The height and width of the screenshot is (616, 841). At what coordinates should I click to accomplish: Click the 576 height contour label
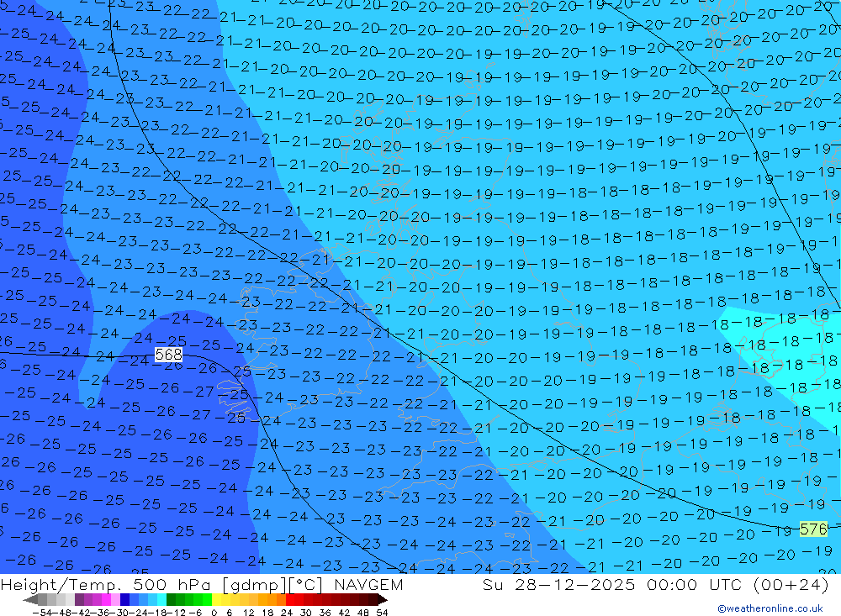tap(813, 529)
